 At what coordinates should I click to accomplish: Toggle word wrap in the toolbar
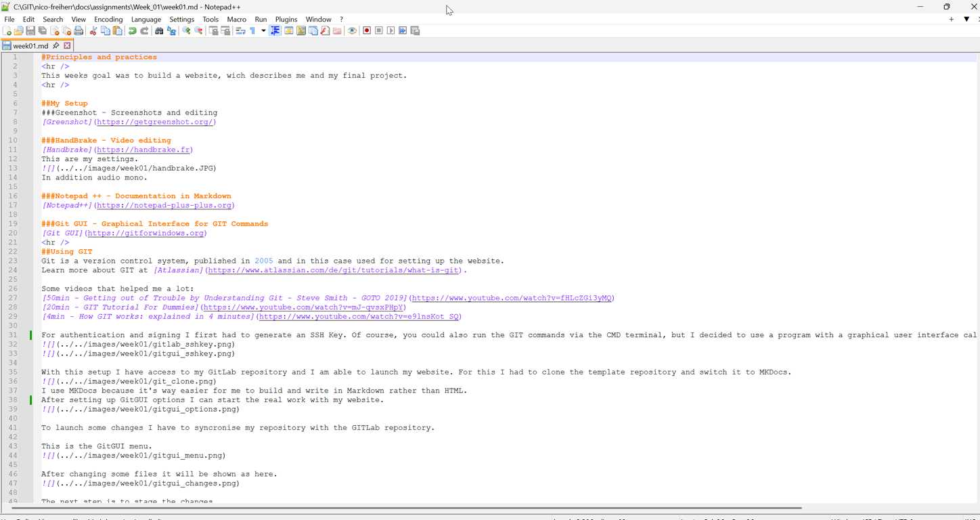(x=240, y=30)
